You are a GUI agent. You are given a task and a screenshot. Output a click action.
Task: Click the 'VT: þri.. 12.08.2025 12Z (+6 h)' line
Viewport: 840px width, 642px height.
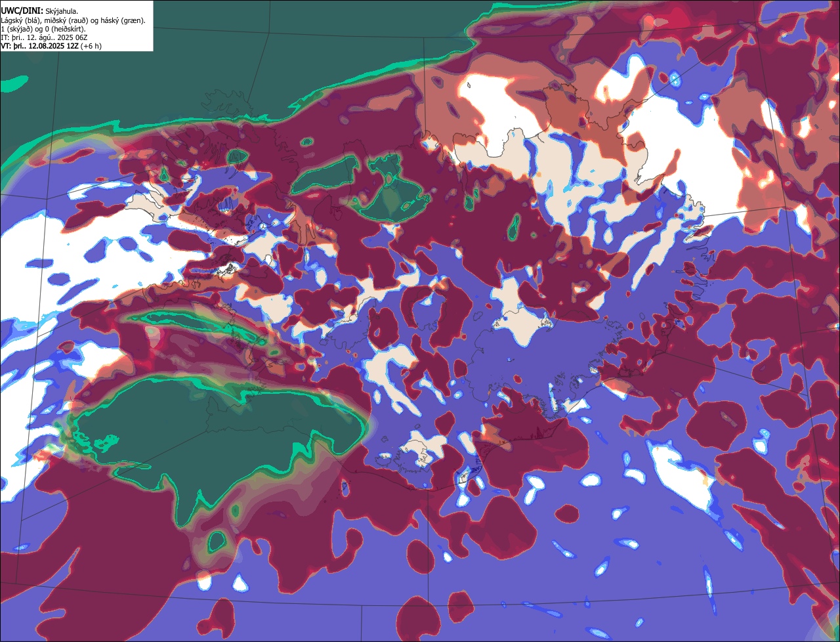[x=52, y=46]
